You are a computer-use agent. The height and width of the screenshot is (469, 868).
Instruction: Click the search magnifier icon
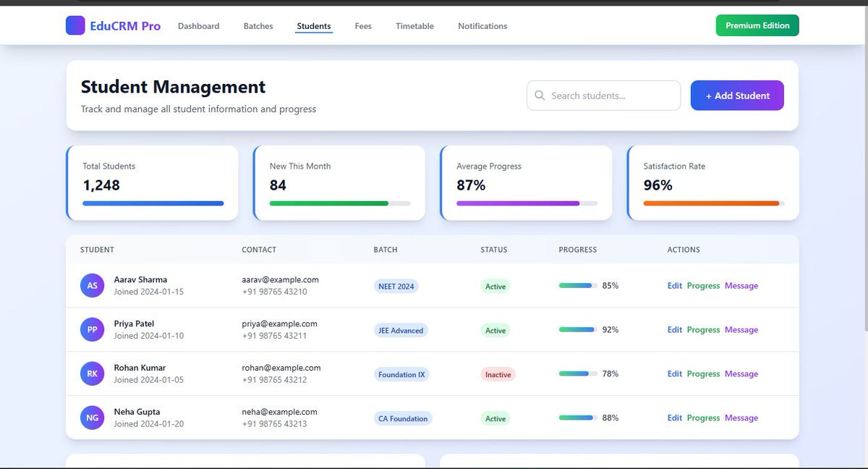click(540, 95)
